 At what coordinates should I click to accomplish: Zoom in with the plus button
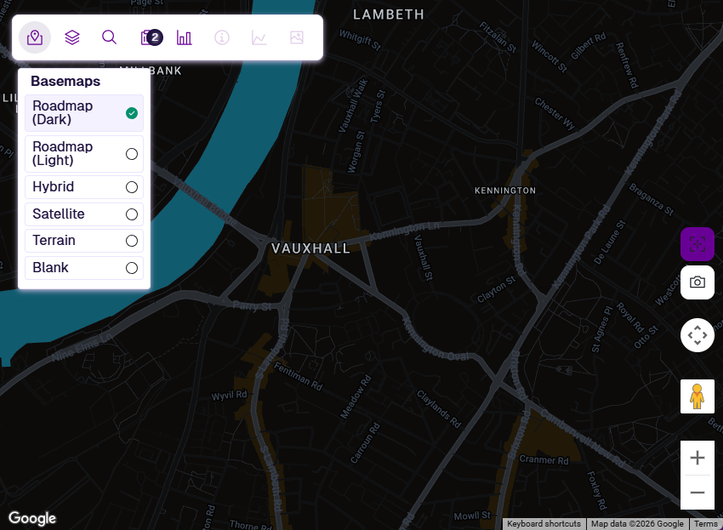pos(697,458)
